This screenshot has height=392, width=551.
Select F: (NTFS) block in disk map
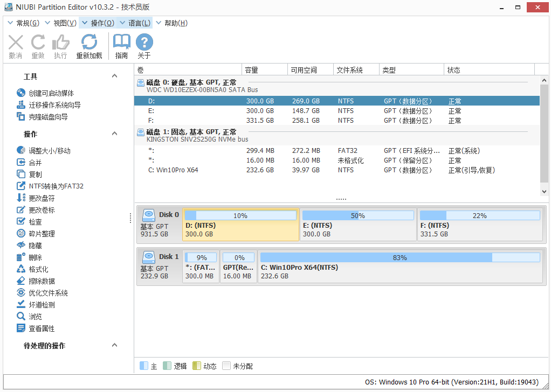click(480, 225)
